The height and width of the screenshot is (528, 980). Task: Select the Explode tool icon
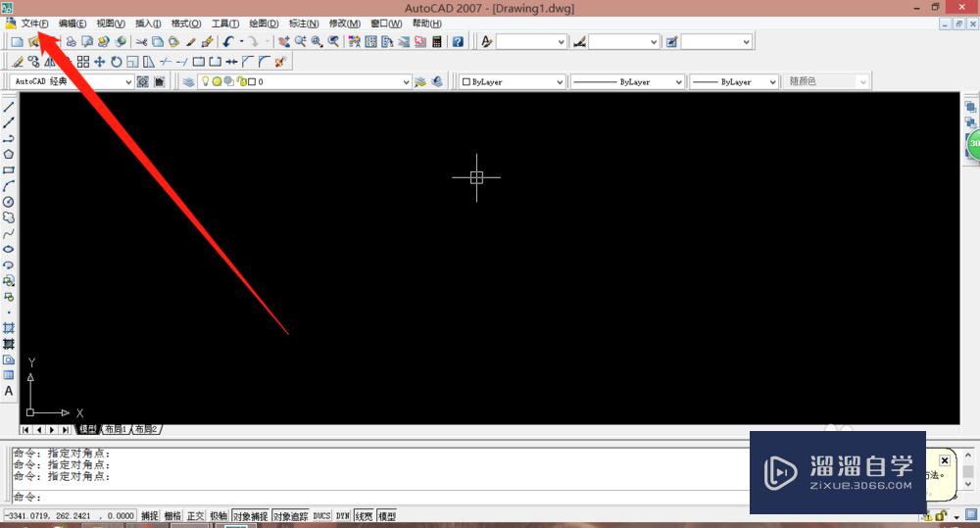(x=280, y=62)
